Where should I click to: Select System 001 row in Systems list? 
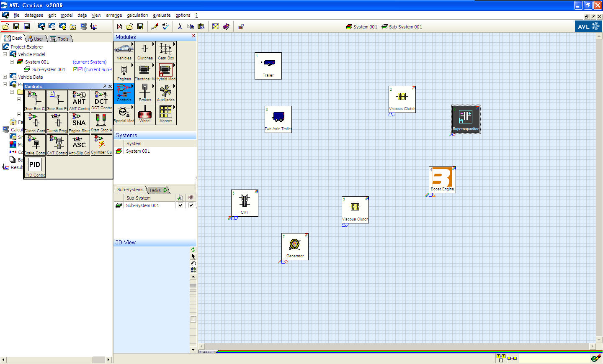[155, 151]
